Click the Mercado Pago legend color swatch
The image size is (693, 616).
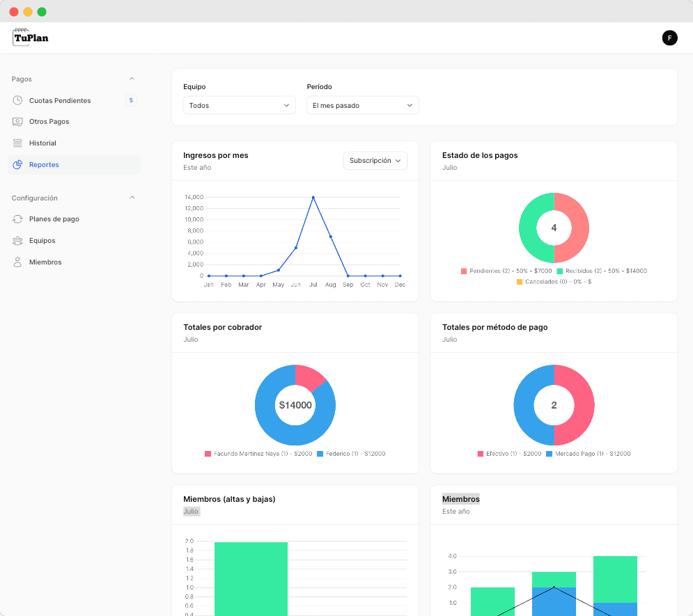(x=550, y=454)
